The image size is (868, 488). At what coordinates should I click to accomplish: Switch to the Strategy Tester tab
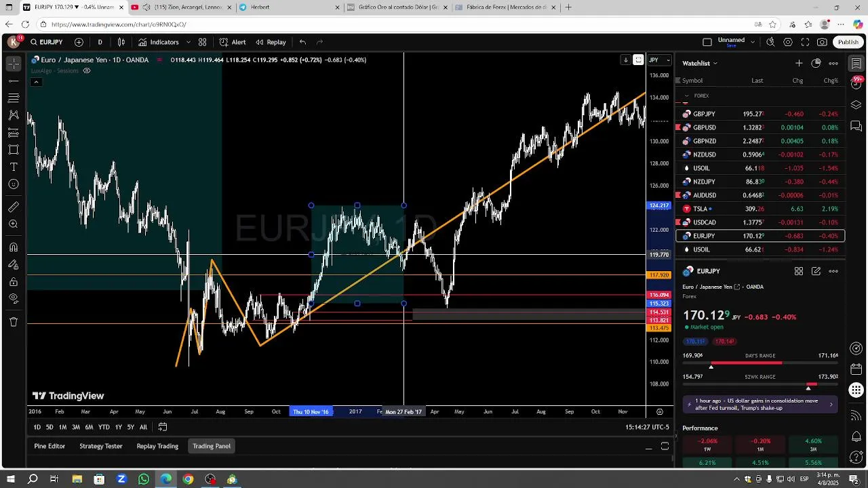(101, 446)
